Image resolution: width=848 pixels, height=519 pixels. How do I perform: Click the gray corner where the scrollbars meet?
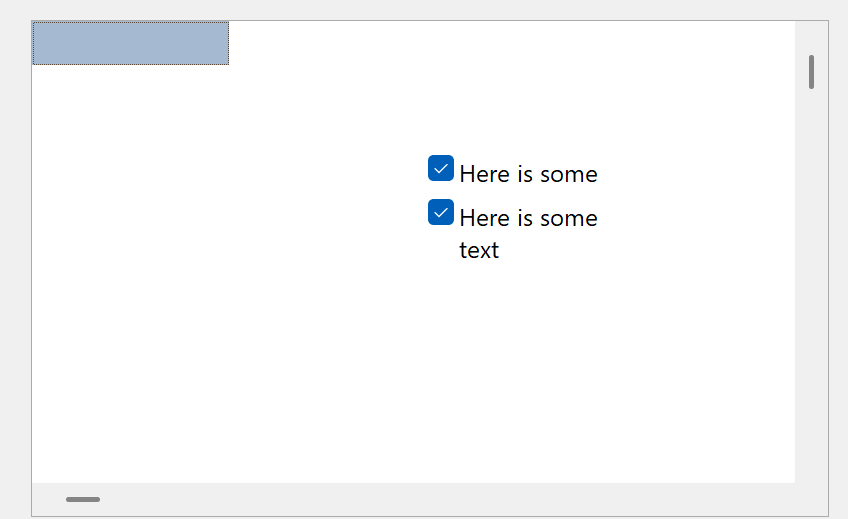[811, 499]
